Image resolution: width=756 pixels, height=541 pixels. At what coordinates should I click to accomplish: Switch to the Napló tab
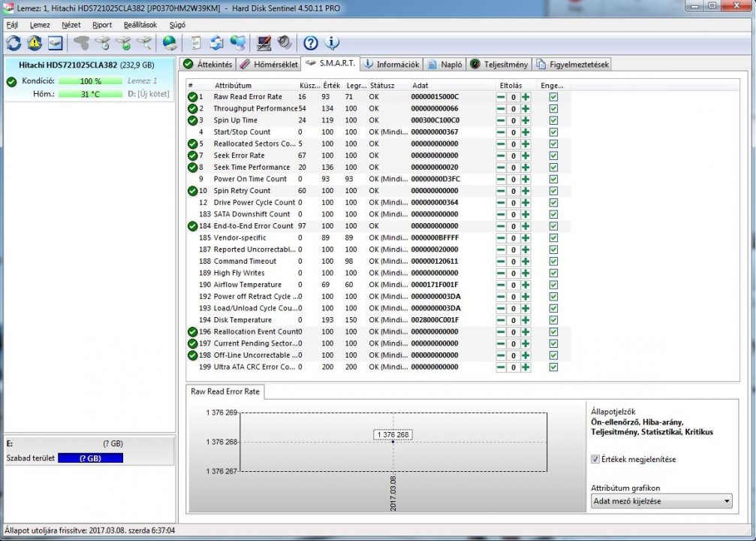click(x=445, y=64)
